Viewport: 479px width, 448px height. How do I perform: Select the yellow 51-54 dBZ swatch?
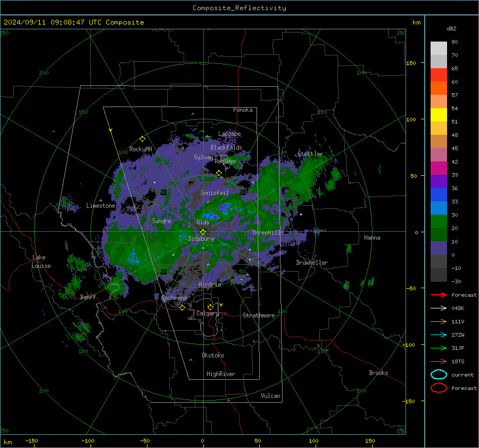pyautogui.click(x=439, y=115)
